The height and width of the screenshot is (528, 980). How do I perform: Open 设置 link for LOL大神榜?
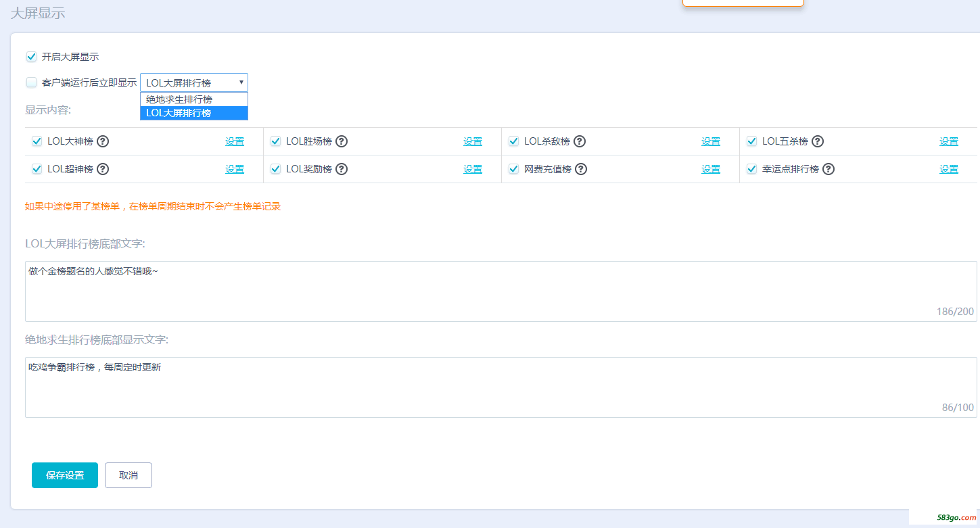pos(235,141)
